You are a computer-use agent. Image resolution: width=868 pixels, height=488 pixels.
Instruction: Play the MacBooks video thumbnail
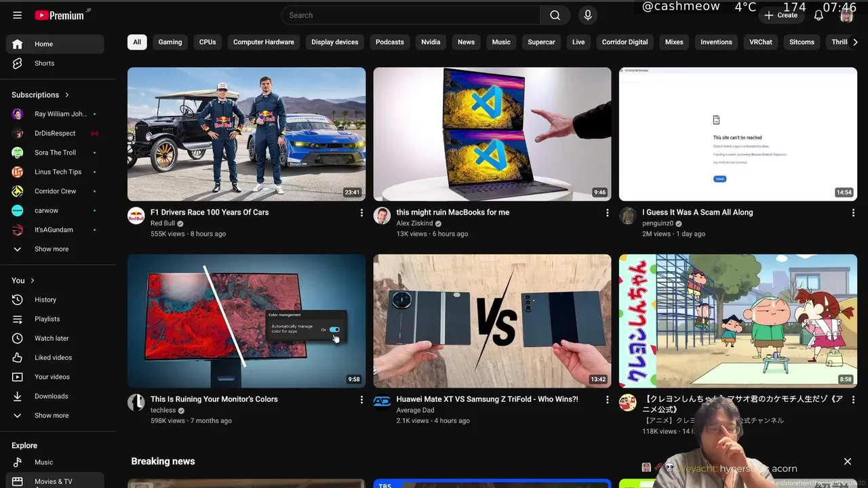click(492, 134)
